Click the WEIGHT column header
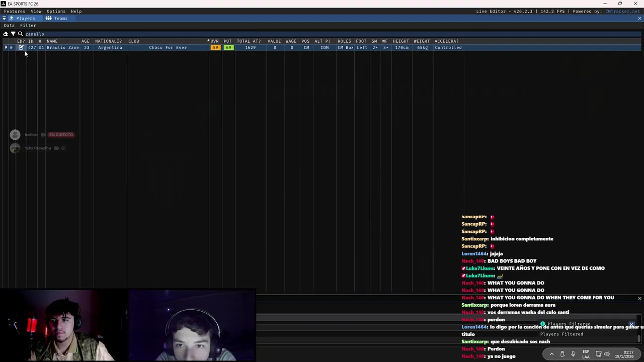 [x=422, y=41]
